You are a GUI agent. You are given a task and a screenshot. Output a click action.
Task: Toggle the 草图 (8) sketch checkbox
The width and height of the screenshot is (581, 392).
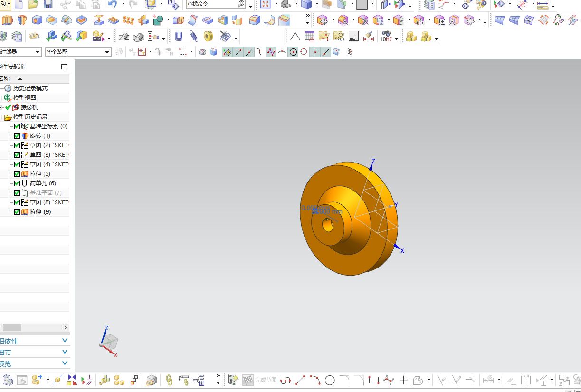click(x=17, y=202)
